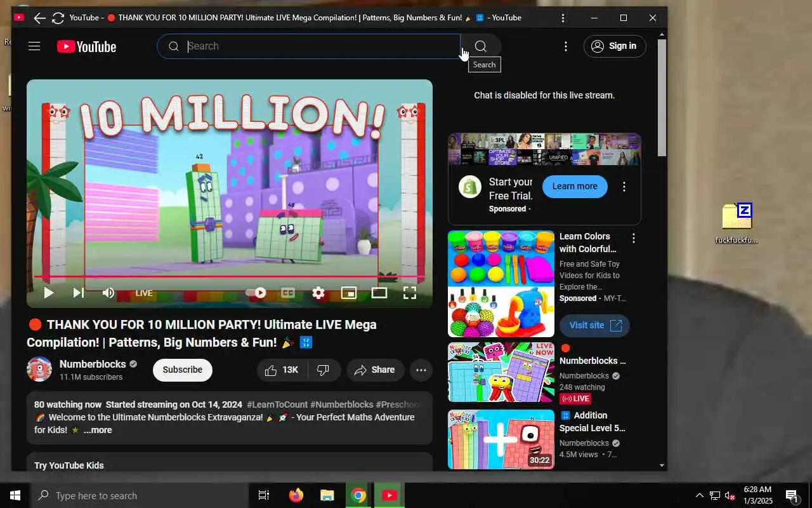The height and width of the screenshot is (508, 812).
Task: Open the app window three-dot menu
Action: click(x=563, y=18)
